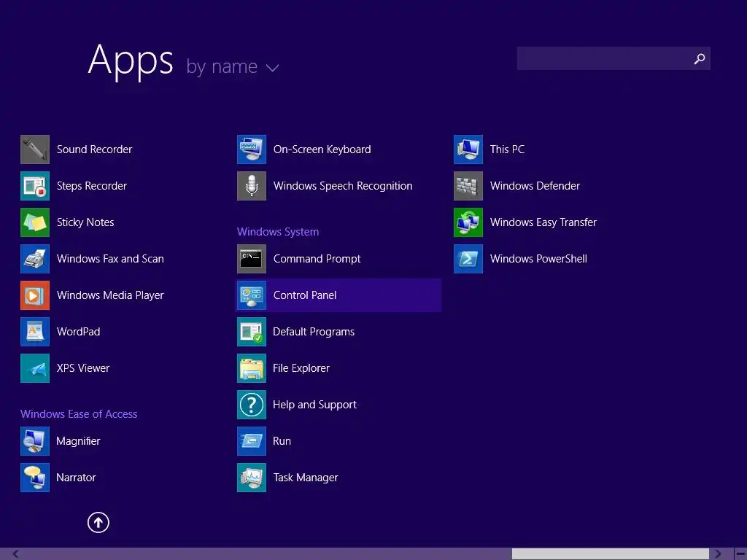Click the zoom-out minus button at bottom corner
This screenshot has width=747, height=560.
[740, 554]
